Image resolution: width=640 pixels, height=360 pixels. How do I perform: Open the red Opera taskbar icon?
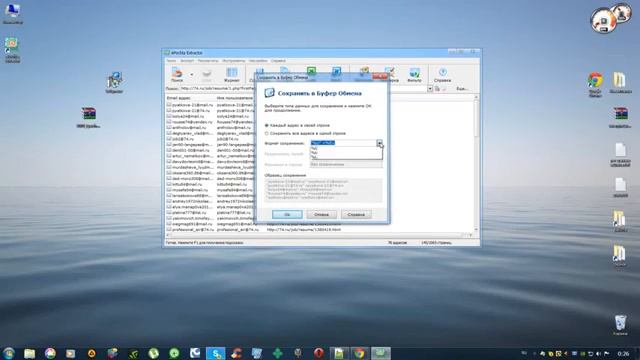[319, 353]
